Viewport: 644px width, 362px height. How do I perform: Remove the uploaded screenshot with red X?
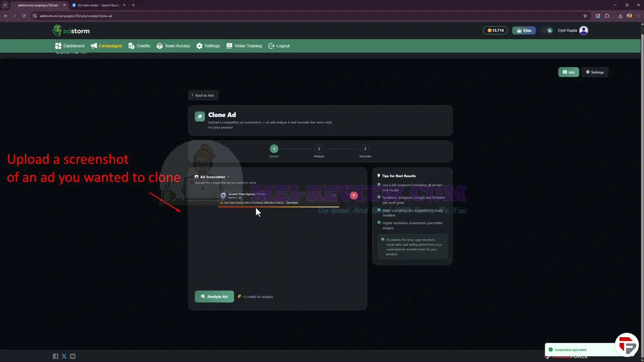354,195
